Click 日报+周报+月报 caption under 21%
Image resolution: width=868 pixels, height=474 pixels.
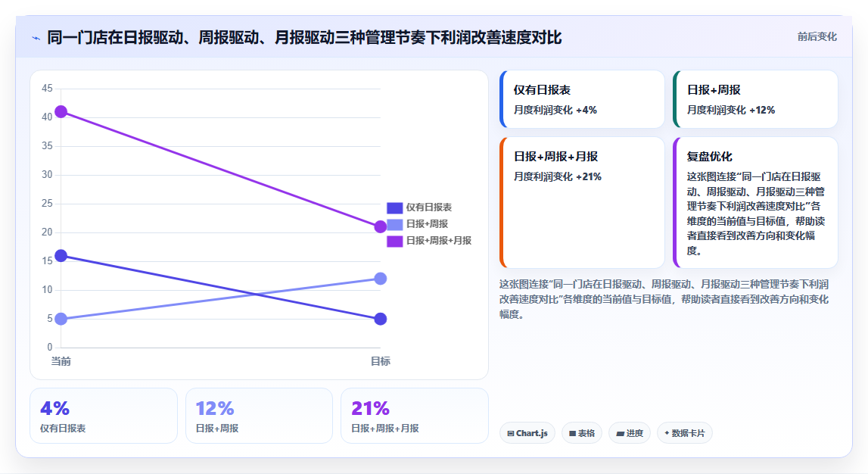tap(385, 428)
